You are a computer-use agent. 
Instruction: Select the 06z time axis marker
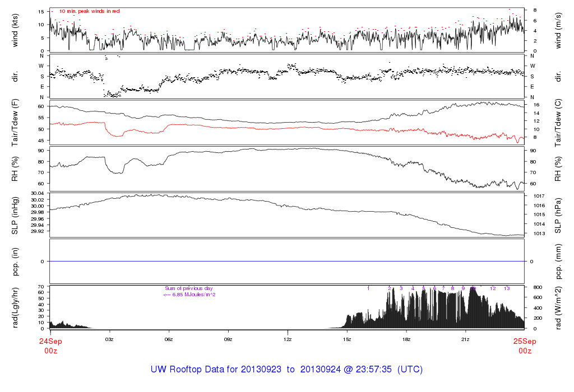(x=169, y=339)
